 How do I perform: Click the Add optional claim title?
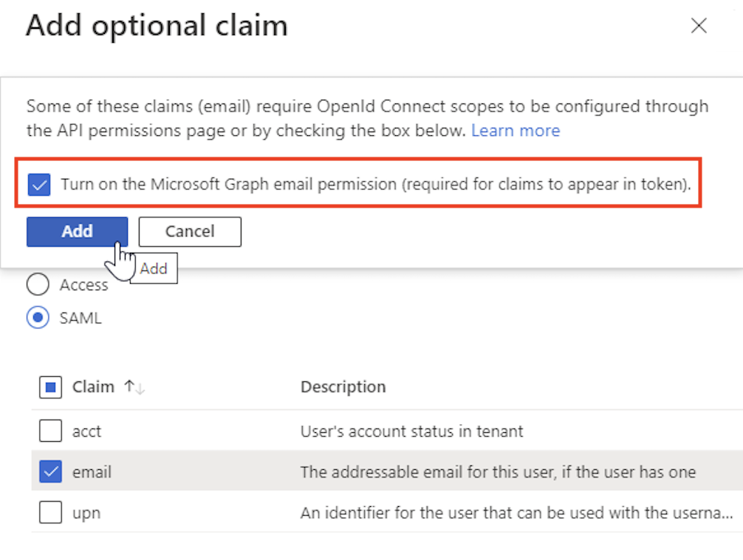[x=157, y=27]
